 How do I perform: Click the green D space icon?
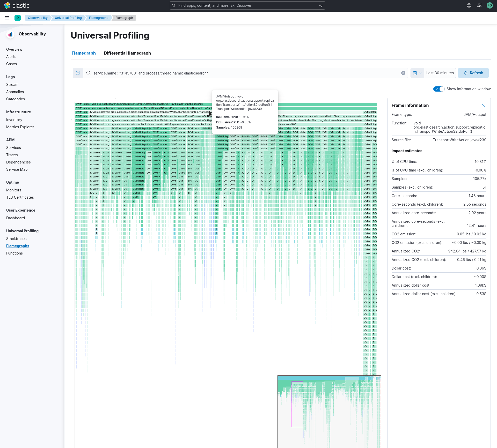(x=18, y=18)
